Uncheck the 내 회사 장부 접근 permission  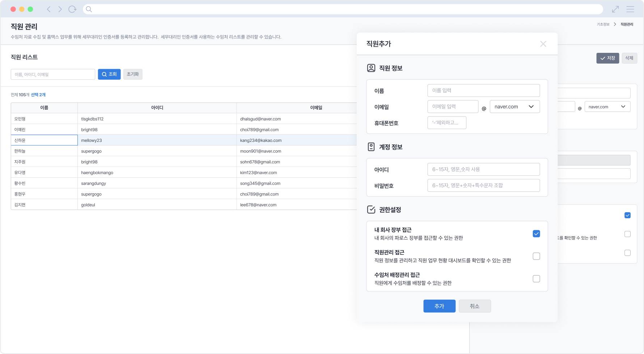(536, 233)
